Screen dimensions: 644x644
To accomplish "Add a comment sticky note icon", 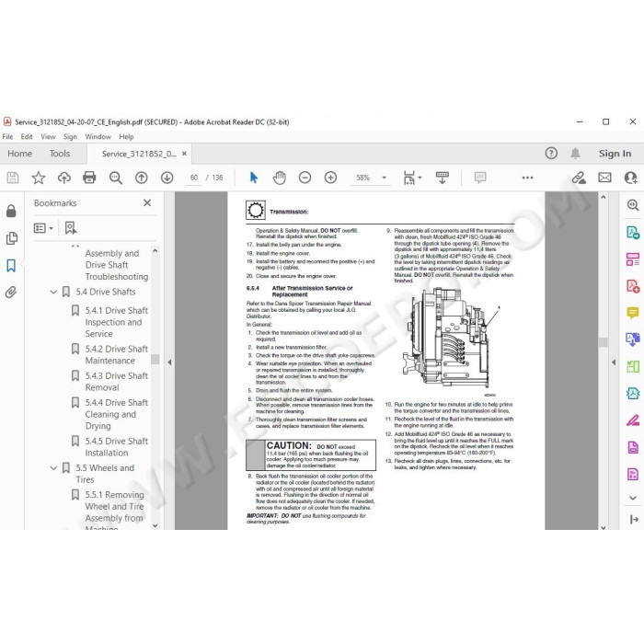I will tap(479, 178).
